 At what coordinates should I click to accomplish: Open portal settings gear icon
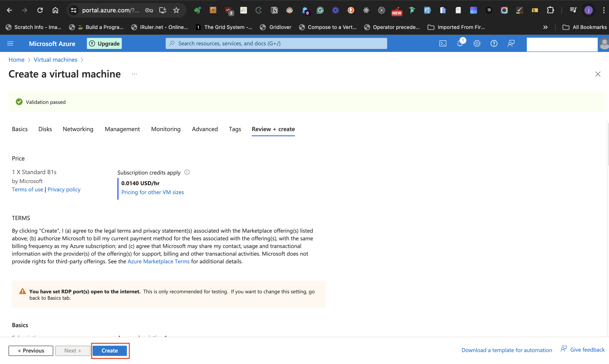(x=477, y=43)
